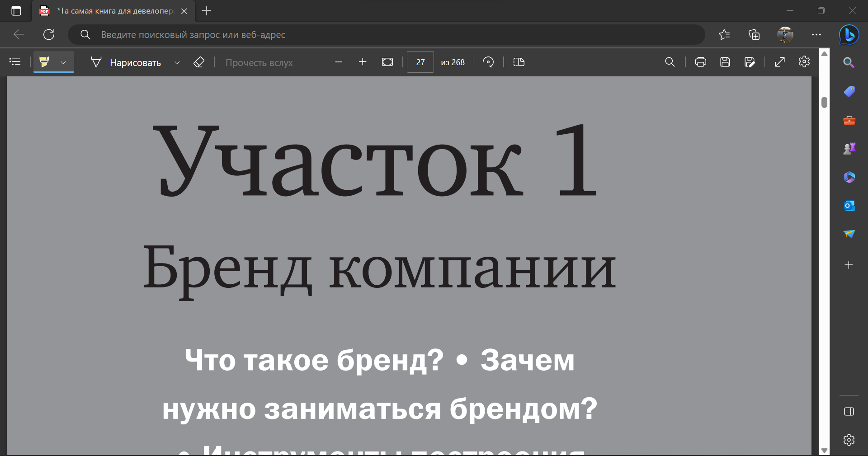Click the page number field showing 27
The height and width of the screenshot is (456, 868).
[420, 62]
